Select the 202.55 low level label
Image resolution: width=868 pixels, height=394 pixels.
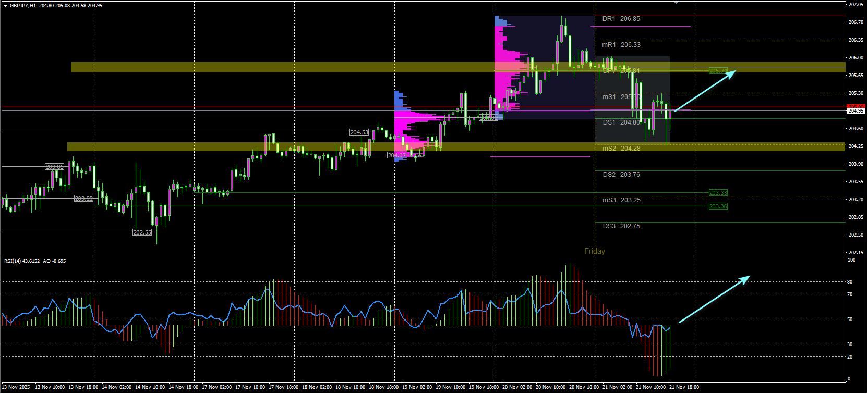(142, 232)
